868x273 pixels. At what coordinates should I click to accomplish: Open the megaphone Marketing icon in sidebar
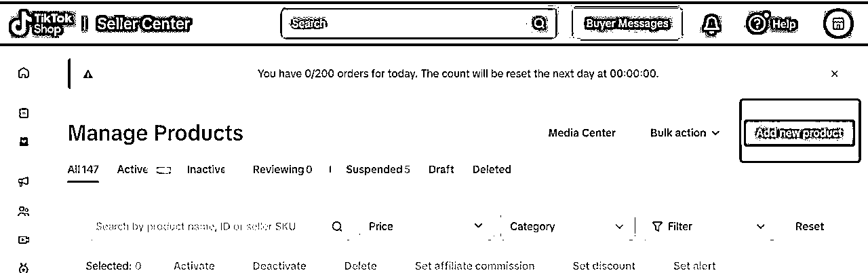(24, 181)
